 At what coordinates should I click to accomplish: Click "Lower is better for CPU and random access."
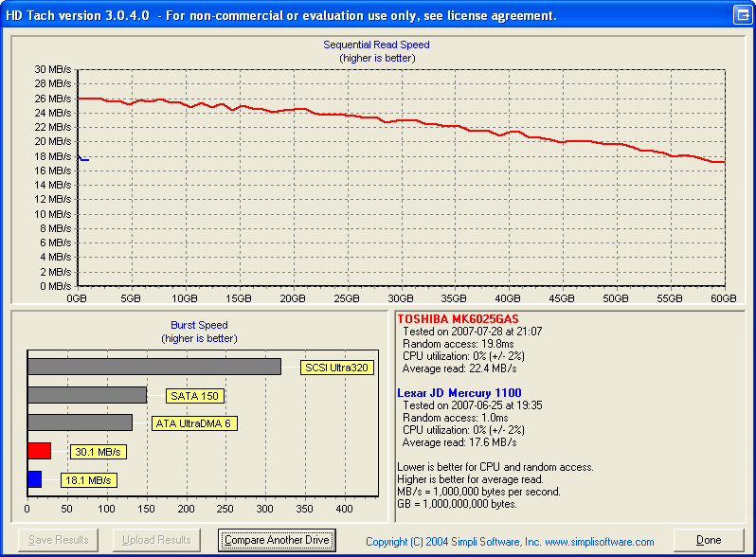pos(495,467)
